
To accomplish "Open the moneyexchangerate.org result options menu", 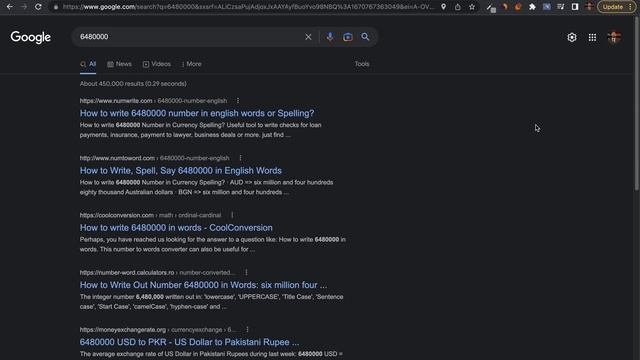I will 247,329.
